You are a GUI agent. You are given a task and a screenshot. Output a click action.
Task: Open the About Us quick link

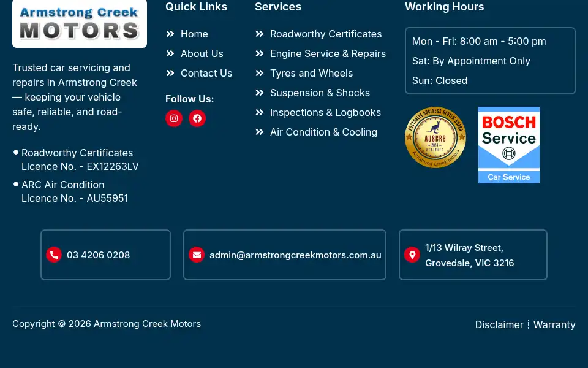pos(202,53)
